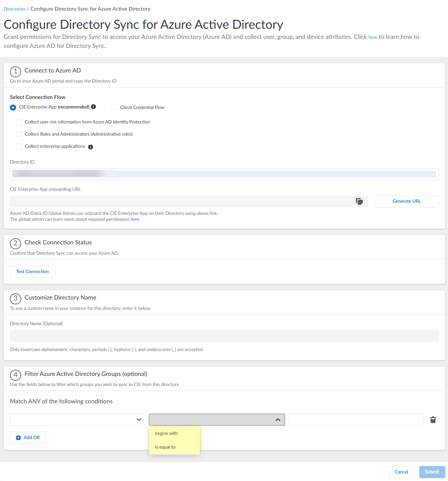Open 'here' link about required permissions
448x481 pixels.
pos(135,219)
